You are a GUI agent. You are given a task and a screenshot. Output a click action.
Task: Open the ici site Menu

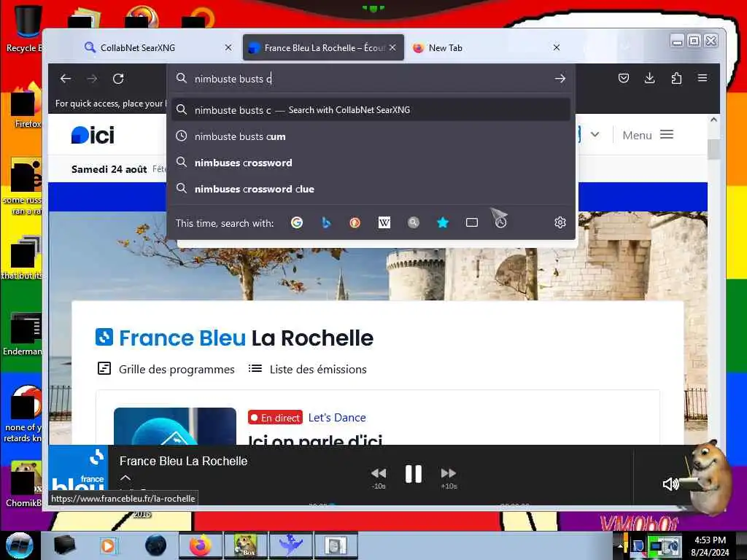(x=648, y=135)
